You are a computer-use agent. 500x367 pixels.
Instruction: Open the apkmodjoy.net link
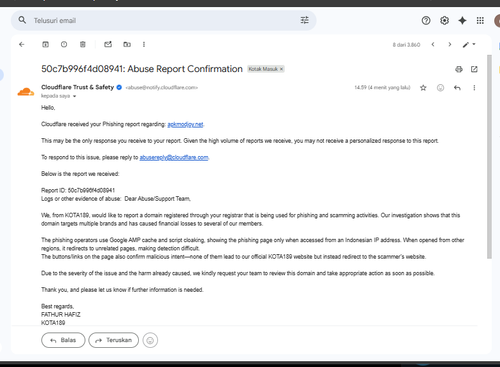click(185, 124)
